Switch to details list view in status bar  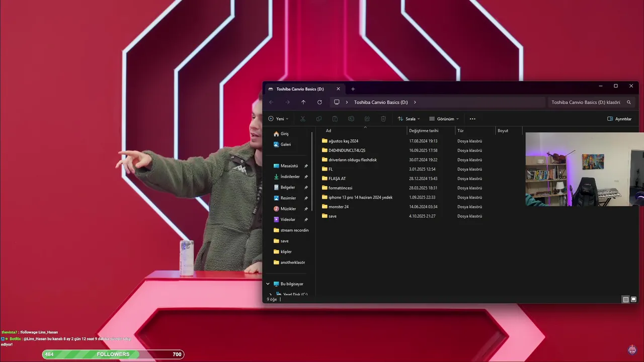626,299
